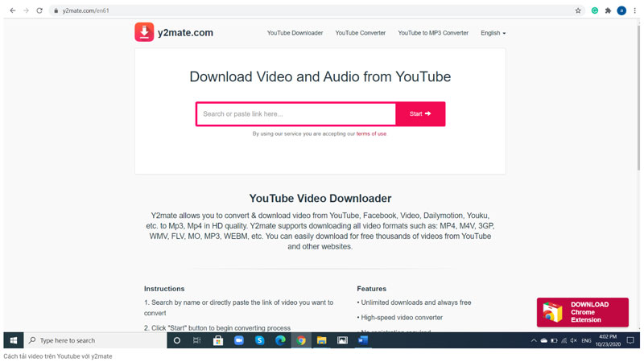Viewport: 644px width, 362px height.
Task: Click the page vertical scrollbar
Action: coord(638,97)
